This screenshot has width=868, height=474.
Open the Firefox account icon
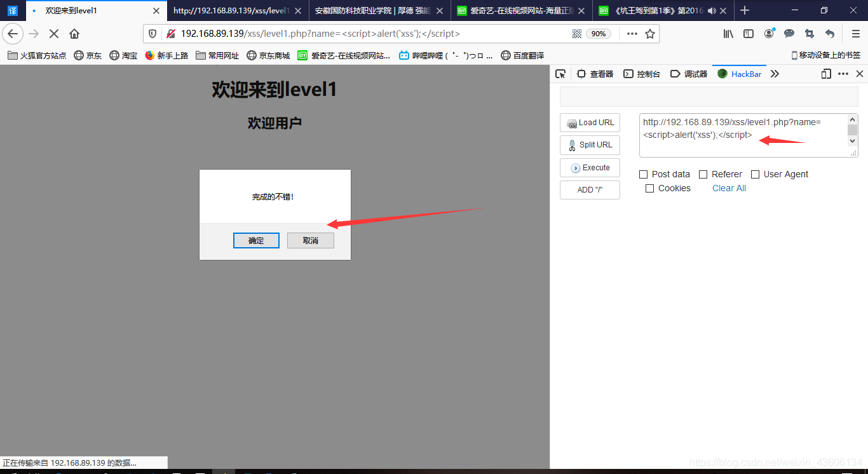[x=770, y=34]
